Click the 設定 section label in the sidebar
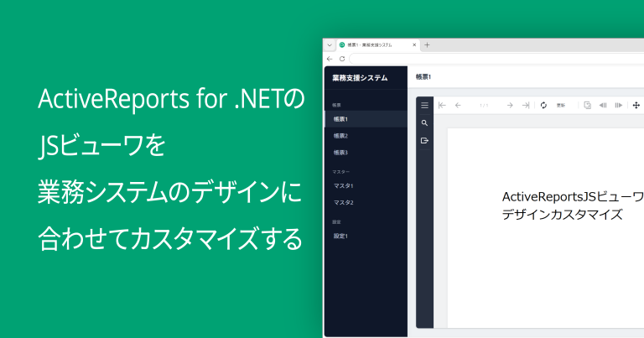The image size is (644, 338). 336,221
